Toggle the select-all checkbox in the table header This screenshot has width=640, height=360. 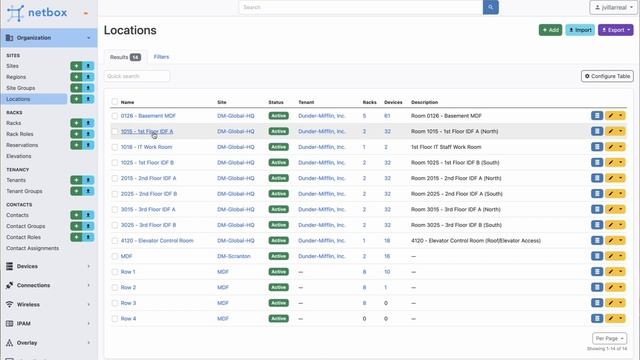pos(115,102)
